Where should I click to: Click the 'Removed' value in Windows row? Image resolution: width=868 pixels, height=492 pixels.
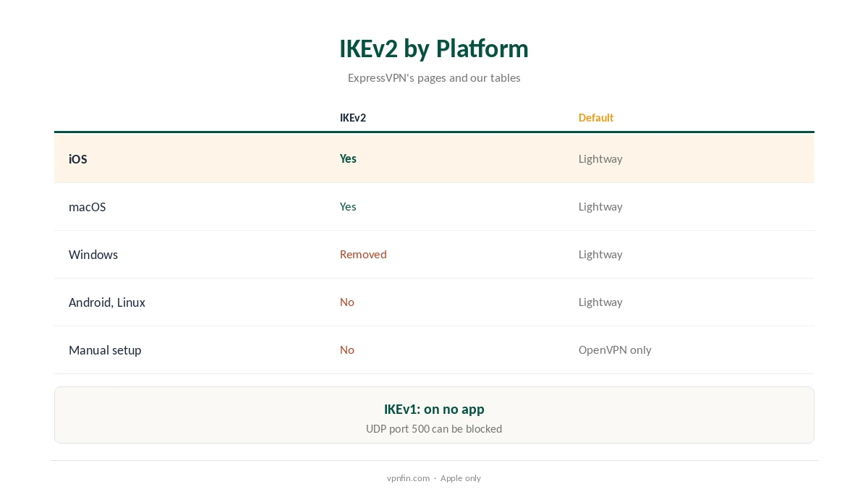point(363,254)
